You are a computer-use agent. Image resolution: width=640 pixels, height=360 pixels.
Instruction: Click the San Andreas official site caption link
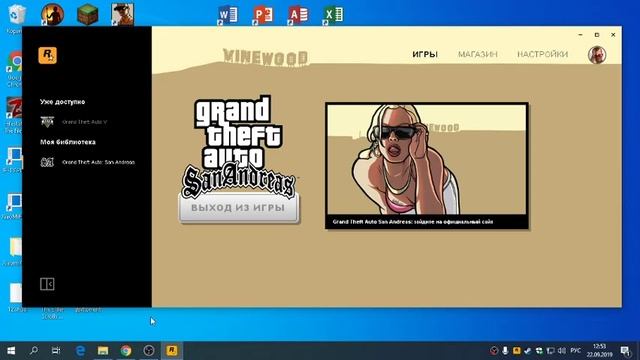point(413,222)
